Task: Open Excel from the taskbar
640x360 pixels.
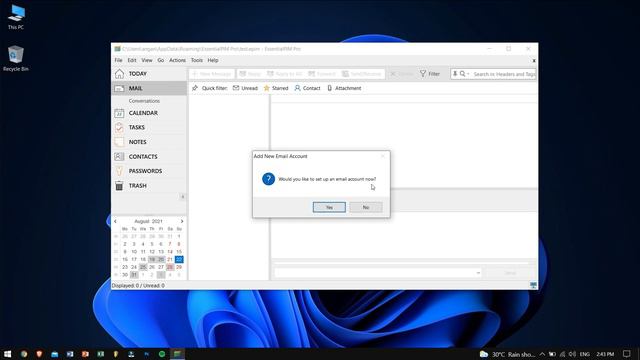Action: 100,354
